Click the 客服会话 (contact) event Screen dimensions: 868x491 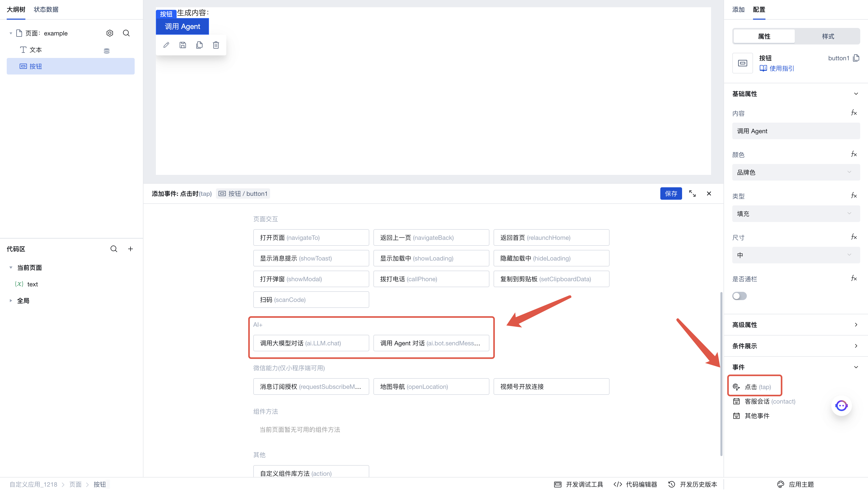point(764,401)
